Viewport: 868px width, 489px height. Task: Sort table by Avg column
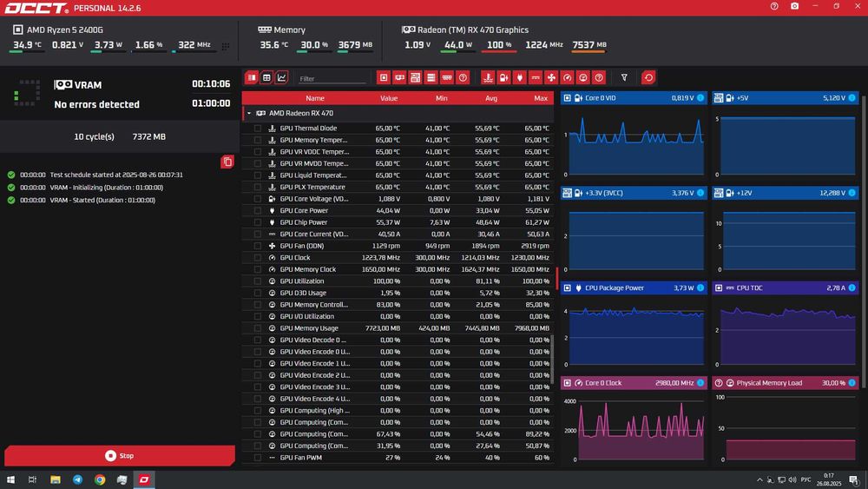pos(491,98)
